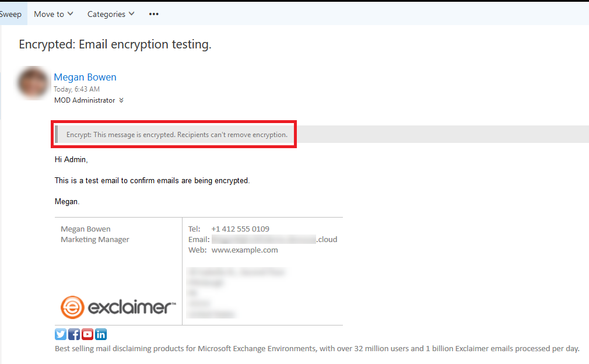Screen dimensions: 589x364
Task: Expand recipient details chevron beside MOD Administrator
Action: click(121, 100)
